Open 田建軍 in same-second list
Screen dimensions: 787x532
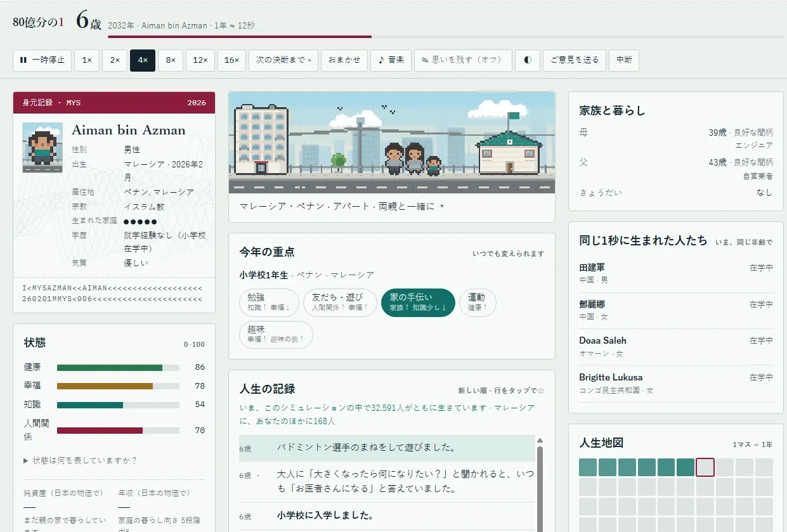pyautogui.click(x=676, y=274)
